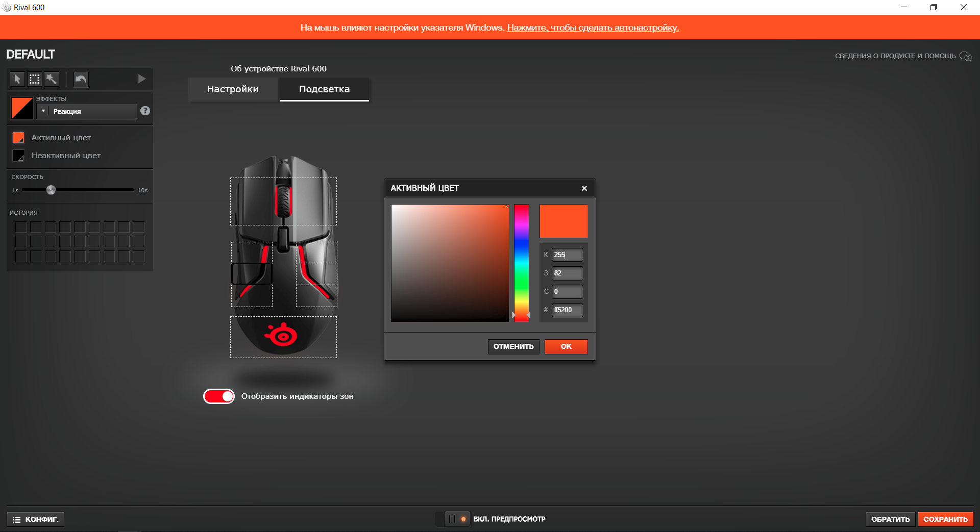Click the blue С value field

[x=567, y=291]
